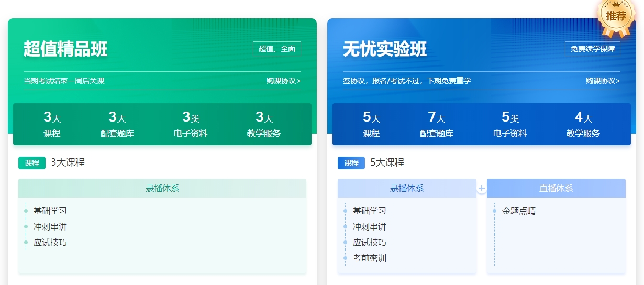
Task: Open 购课协议 link in 无忧实验班 card
Action: (x=603, y=81)
